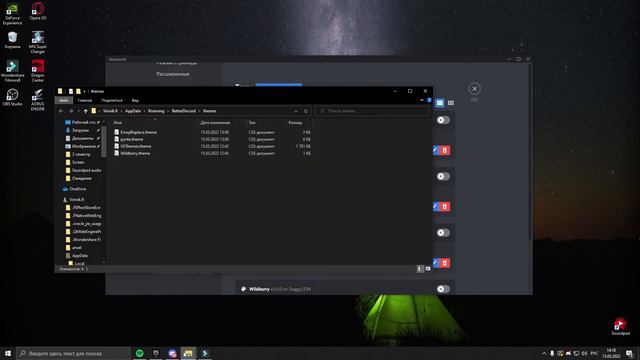Open AORUS ENGINE desktop icon
640x360 pixels.
coord(38,100)
